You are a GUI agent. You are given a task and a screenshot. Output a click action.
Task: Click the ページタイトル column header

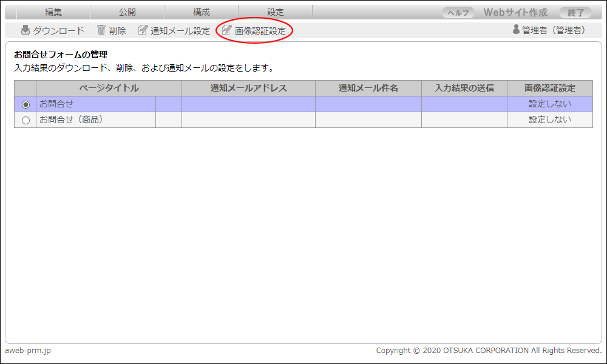tap(109, 88)
